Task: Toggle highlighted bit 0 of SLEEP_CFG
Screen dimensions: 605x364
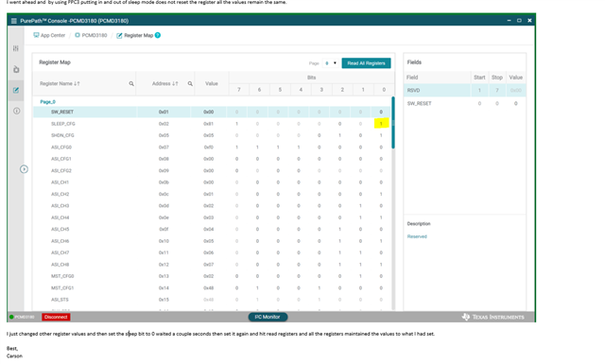Action: pyautogui.click(x=381, y=124)
